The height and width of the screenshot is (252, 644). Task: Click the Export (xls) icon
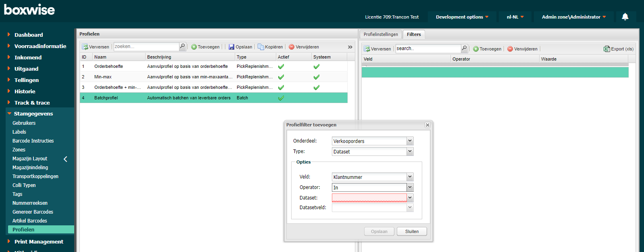[606, 49]
